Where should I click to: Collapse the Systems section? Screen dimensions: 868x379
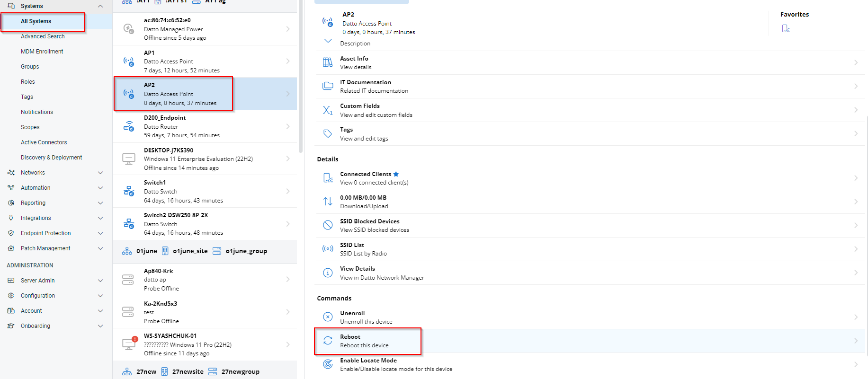[100, 6]
